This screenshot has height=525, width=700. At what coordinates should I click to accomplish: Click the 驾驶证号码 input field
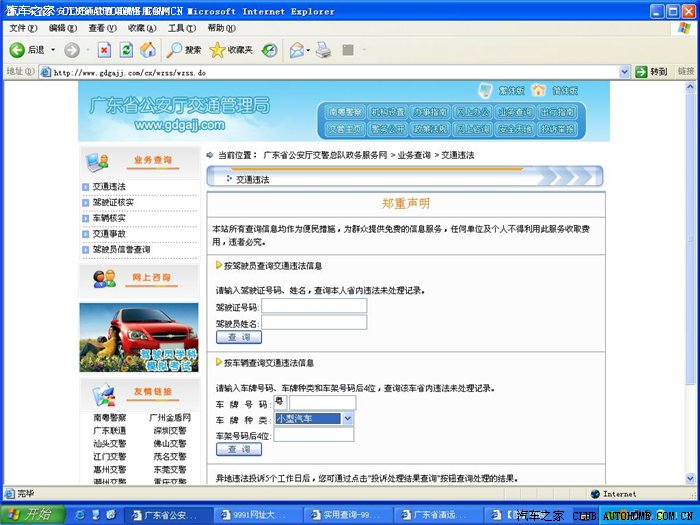313,306
